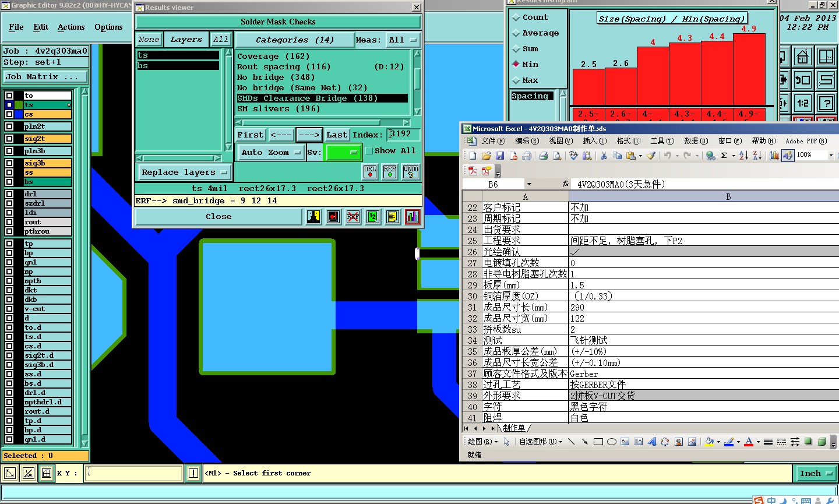Viewport: 839px width, 504px height.
Task: Select the rectangle shape in Excel drawing toolbar
Action: pyautogui.click(x=598, y=442)
